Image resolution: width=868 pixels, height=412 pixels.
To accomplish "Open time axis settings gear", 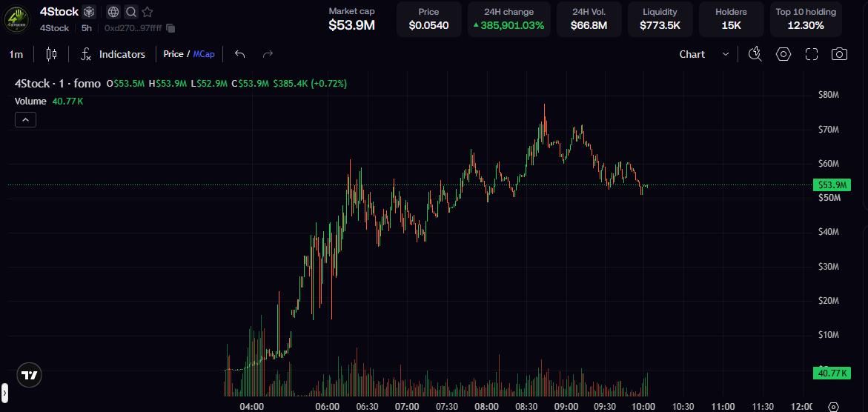I will [834, 407].
